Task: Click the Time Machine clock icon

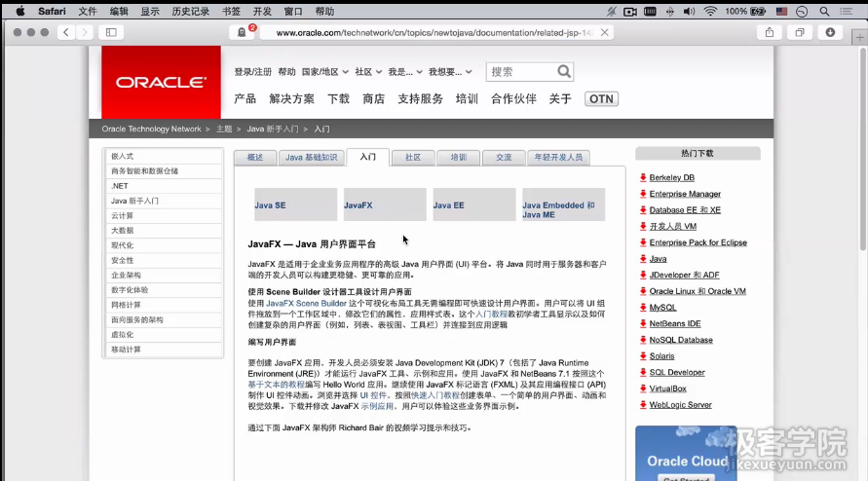Action: pos(802,11)
